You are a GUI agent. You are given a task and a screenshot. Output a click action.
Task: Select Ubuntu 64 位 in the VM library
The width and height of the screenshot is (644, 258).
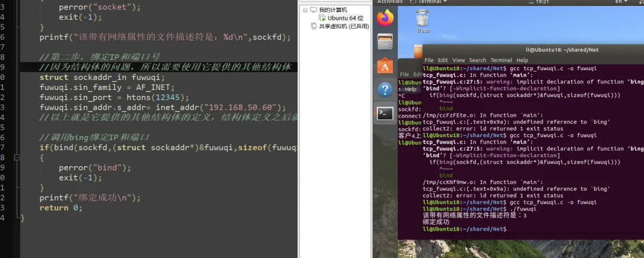coord(345,18)
